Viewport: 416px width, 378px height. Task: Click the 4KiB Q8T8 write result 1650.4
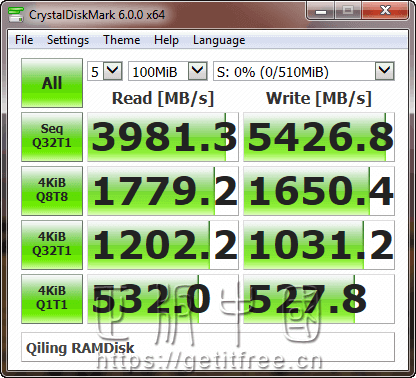point(319,191)
